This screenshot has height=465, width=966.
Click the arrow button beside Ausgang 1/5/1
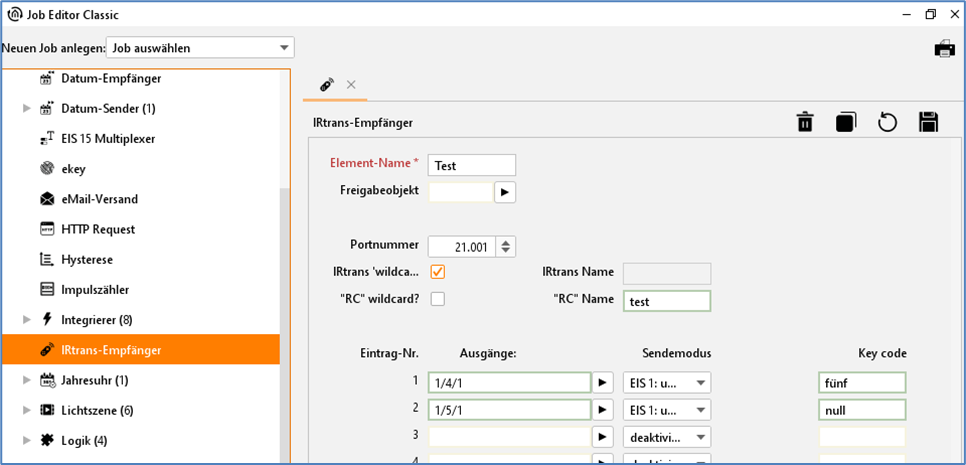pyautogui.click(x=603, y=409)
